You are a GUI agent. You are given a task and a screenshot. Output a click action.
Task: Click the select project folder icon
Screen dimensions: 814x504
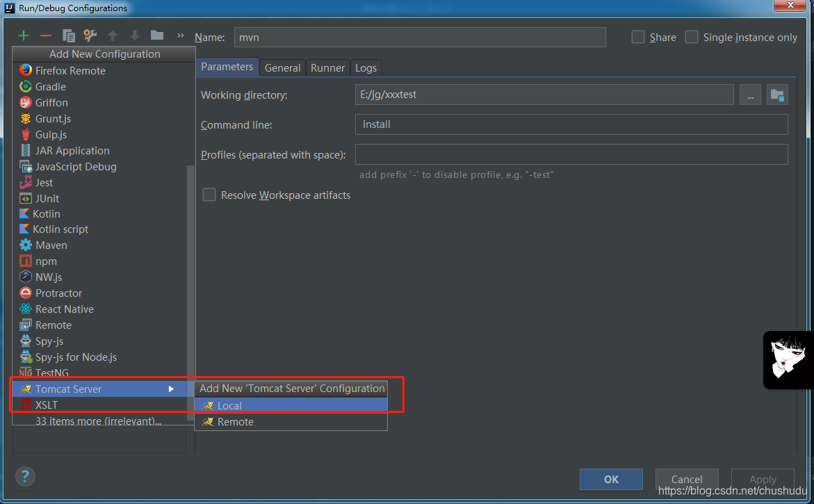[x=777, y=95]
